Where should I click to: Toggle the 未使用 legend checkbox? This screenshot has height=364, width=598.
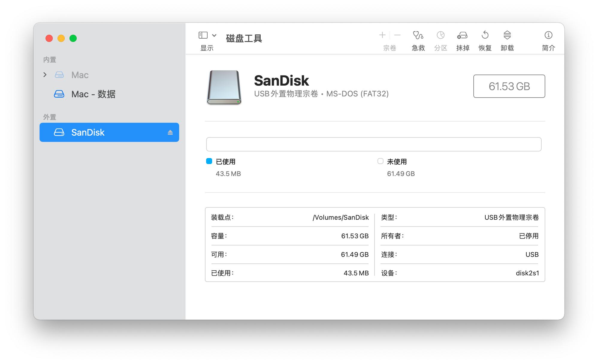tap(381, 161)
